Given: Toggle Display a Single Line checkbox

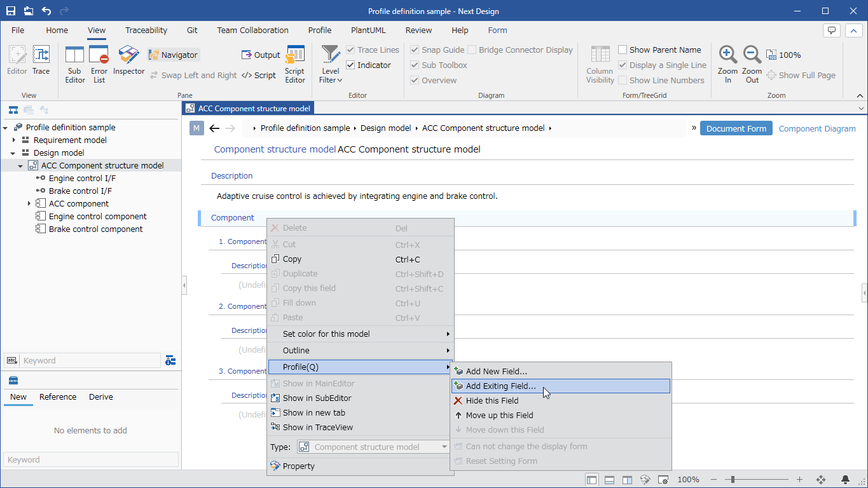Looking at the screenshot, I should click(x=623, y=65).
